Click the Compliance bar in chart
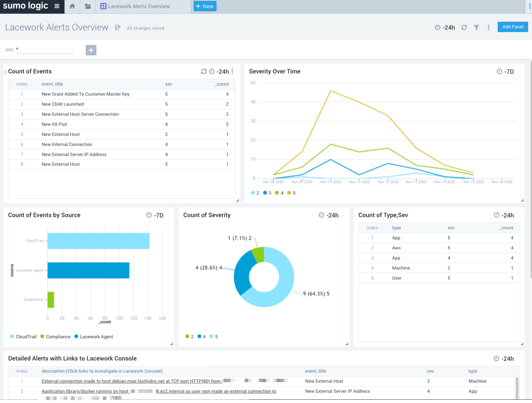 51,300
